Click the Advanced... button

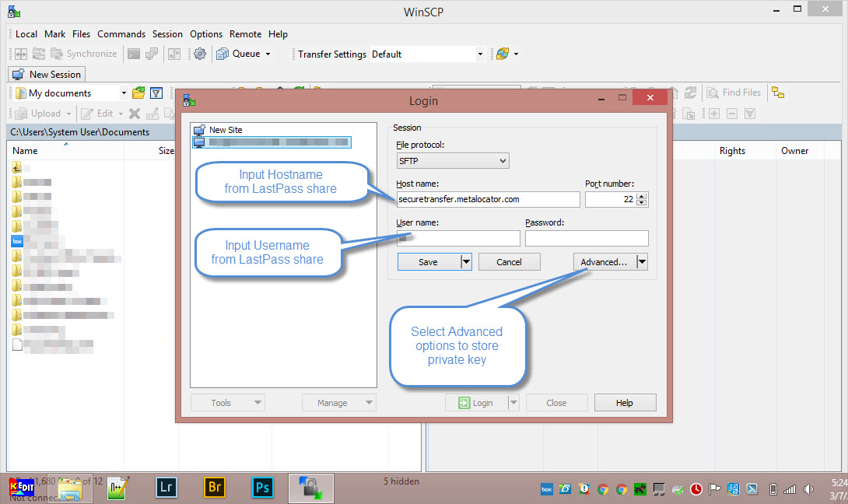604,262
